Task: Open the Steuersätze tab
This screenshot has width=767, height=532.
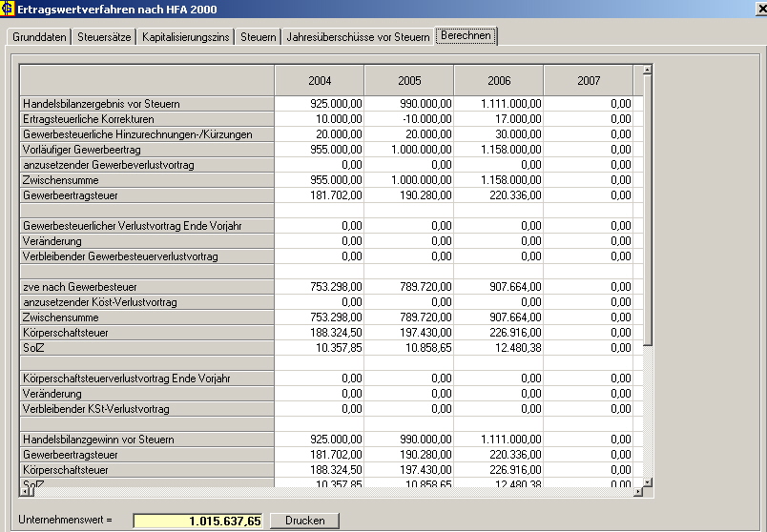Action: (x=105, y=37)
